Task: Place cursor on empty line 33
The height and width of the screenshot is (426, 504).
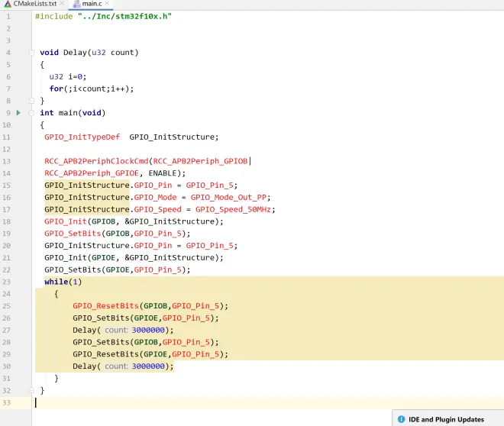Action: pos(270,403)
